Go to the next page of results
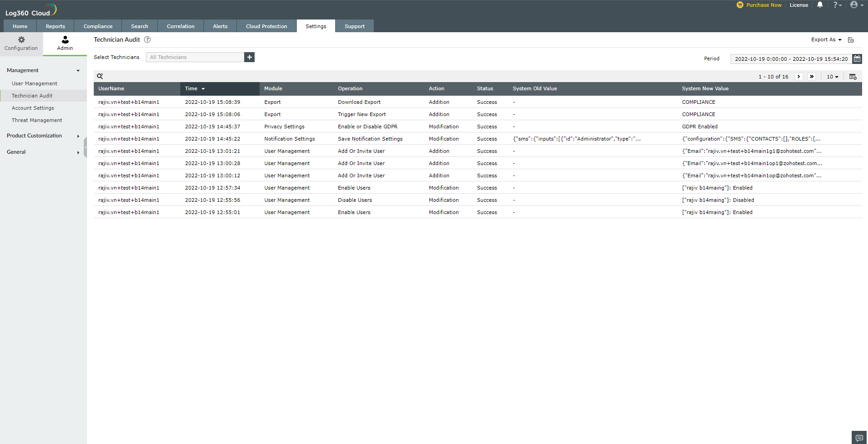 pyautogui.click(x=799, y=77)
